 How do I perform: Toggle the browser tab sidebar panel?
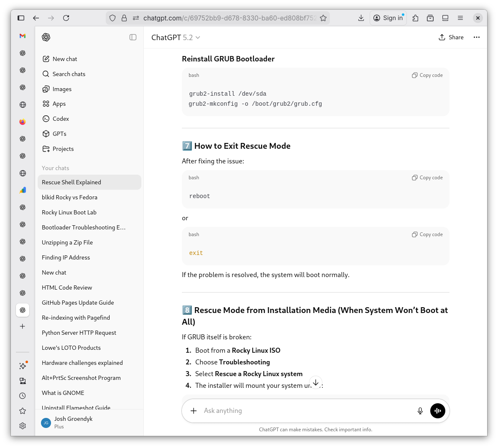(21, 18)
